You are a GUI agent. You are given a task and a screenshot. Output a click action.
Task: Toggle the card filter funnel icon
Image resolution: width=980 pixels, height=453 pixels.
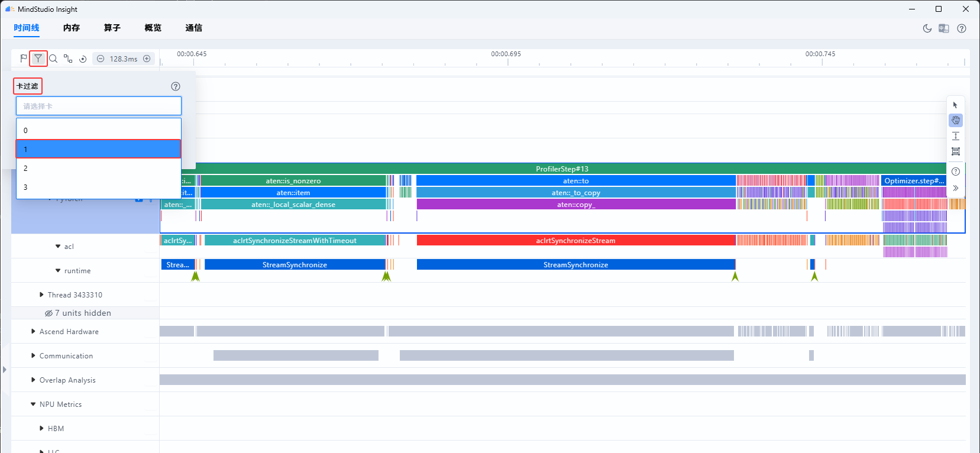point(38,58)
